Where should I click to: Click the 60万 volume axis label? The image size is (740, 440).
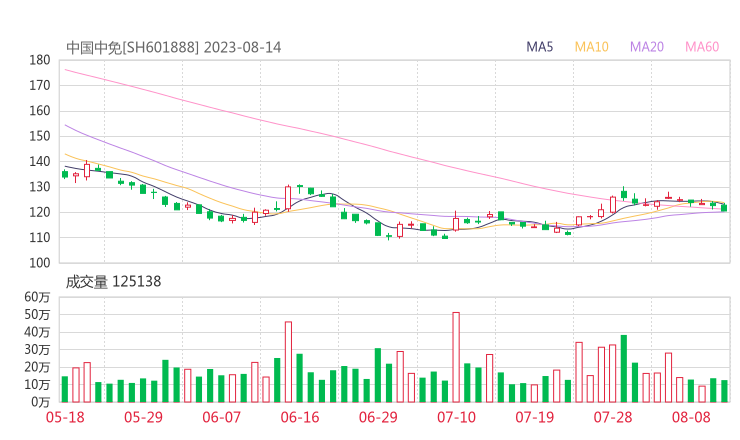tap(37, 297)
